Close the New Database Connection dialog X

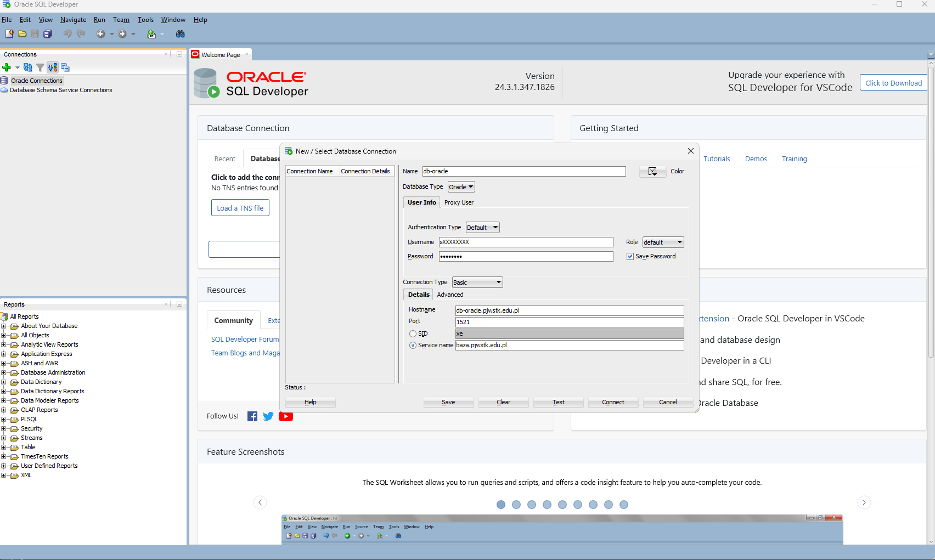pyautogui.click(x=691, y=151)
